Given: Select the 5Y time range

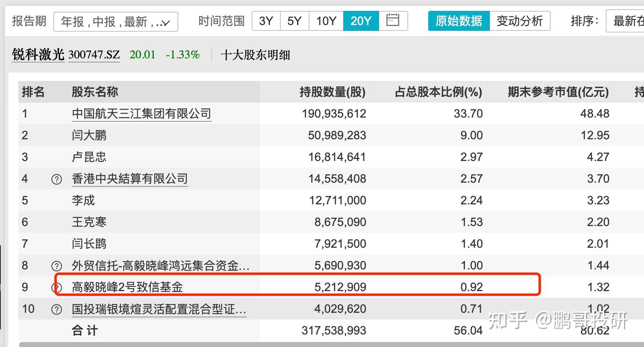Looking at the screenshot, I should [x=295, y=20].
